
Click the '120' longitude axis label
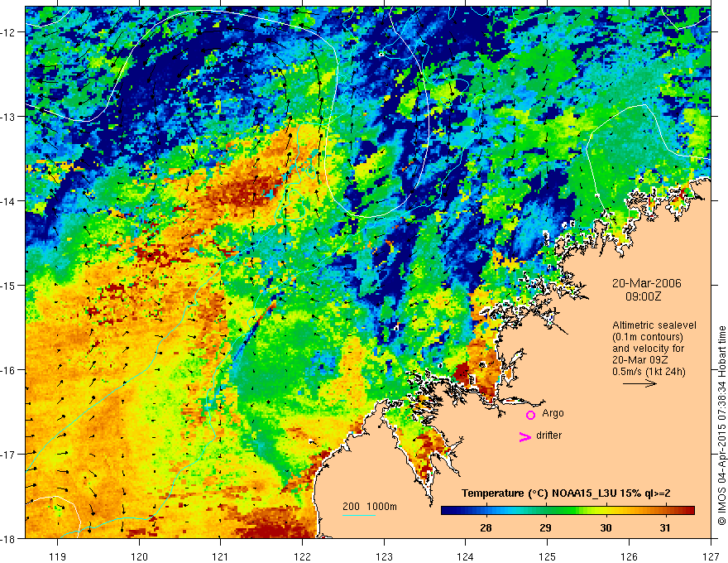139,556
